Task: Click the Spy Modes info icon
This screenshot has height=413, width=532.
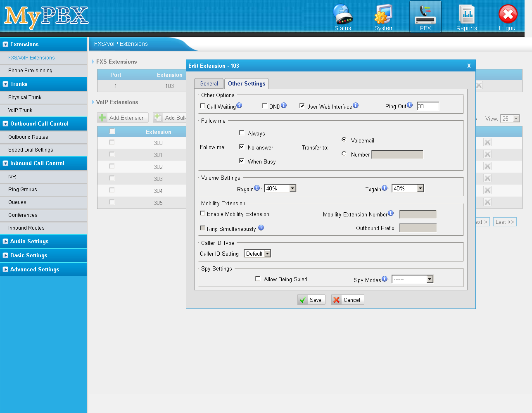Action: click(x=385, y=279)
